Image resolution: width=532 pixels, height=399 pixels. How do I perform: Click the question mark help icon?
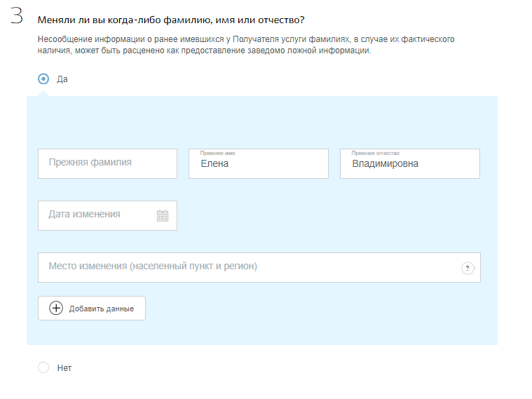pos(468,269)
